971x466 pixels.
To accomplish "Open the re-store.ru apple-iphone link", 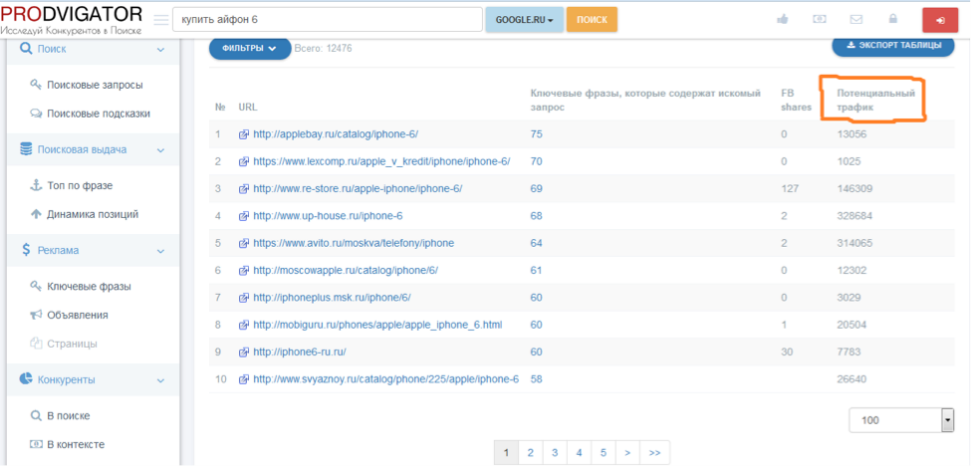I will tap(357, 189).
